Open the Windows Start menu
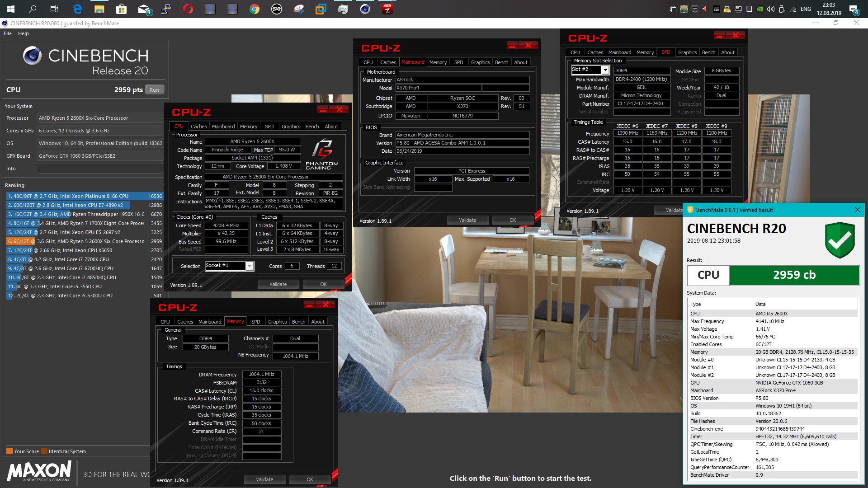868x488 pixels. [x=10, y=9]
